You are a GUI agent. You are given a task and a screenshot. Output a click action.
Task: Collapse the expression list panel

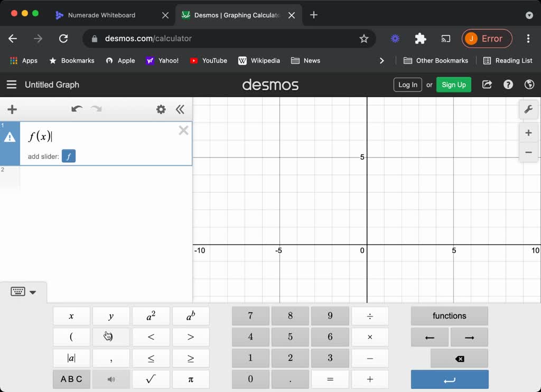180,109
